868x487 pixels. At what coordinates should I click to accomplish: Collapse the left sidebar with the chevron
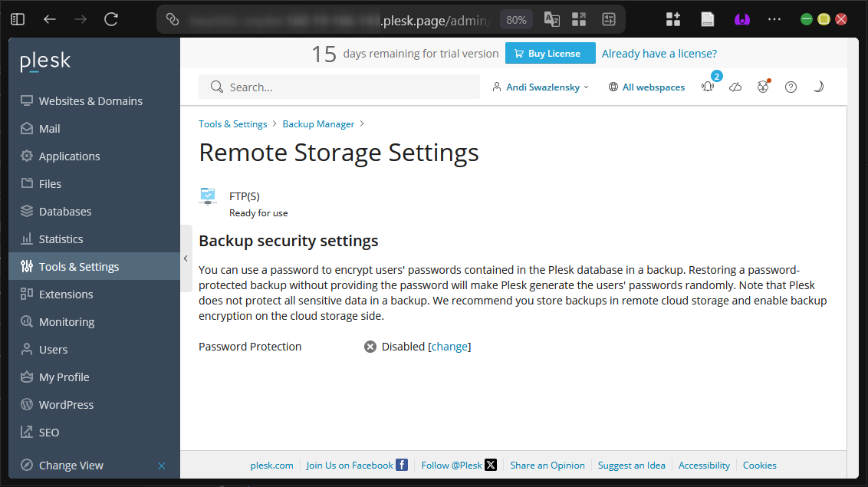pos(186,258)
